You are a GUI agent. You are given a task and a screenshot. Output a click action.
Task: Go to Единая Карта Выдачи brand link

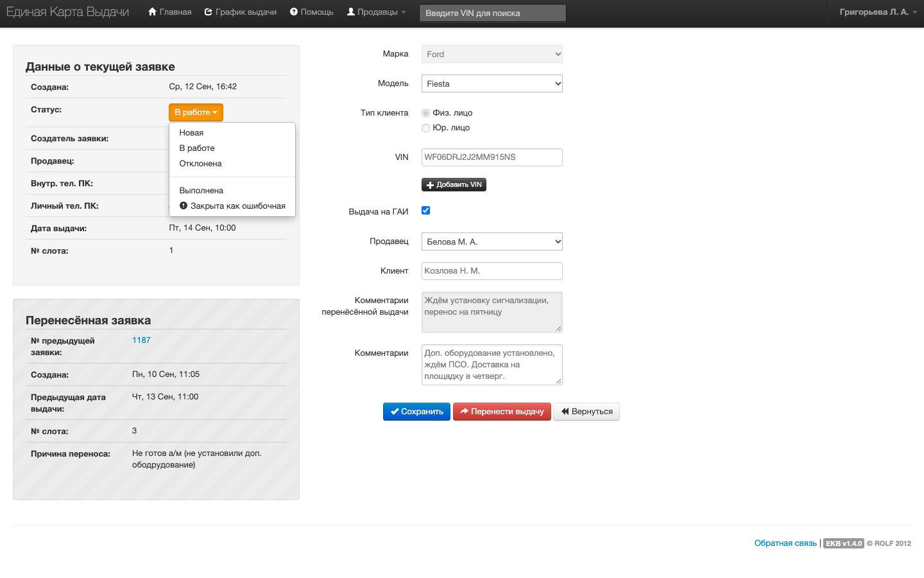click(x=67, y=12)
